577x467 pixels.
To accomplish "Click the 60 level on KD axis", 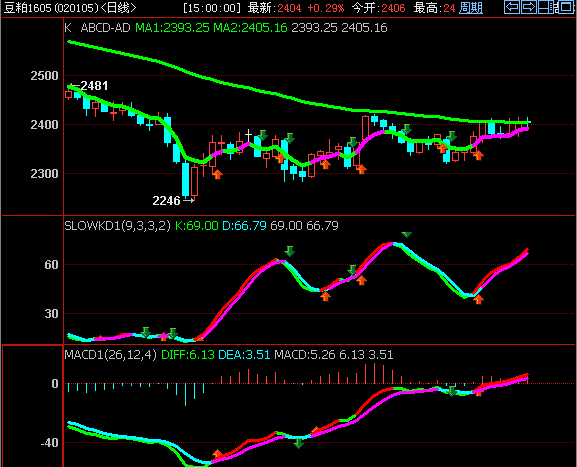I will [51, 265].
